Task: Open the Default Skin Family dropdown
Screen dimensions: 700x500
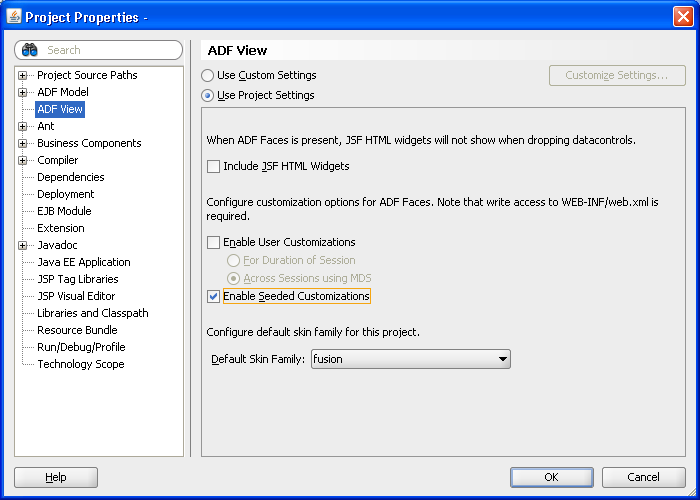Action: (x=411, y=359)
